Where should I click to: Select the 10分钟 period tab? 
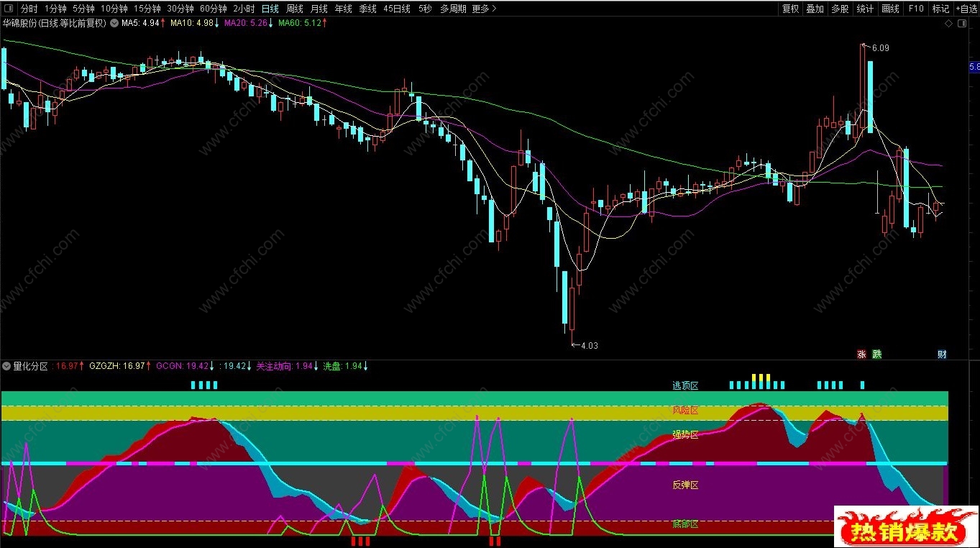coord(114,9)
